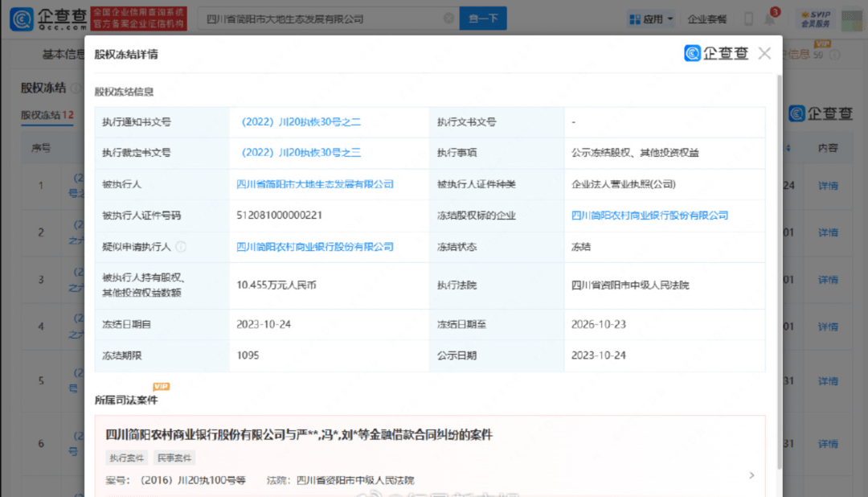Open the (2022)川20执恢30号之三 ruling link
Image resolution: width=868 pixels, height=497 pixels.
(301, 153)
